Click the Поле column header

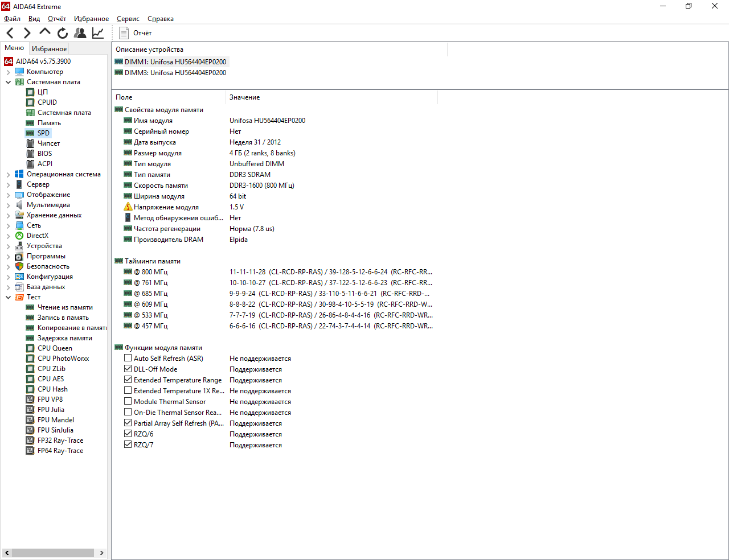click(169, 97)
